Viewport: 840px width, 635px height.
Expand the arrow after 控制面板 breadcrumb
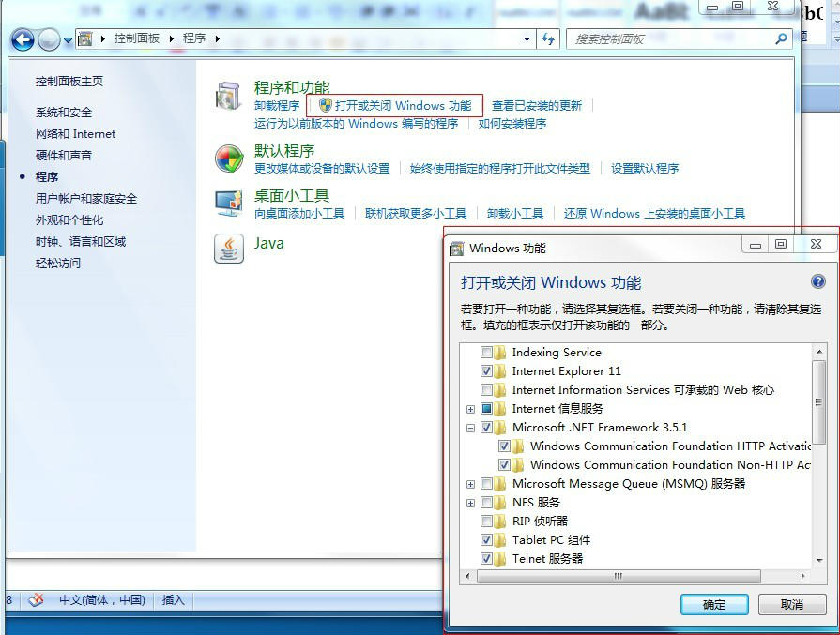[172, 38]
